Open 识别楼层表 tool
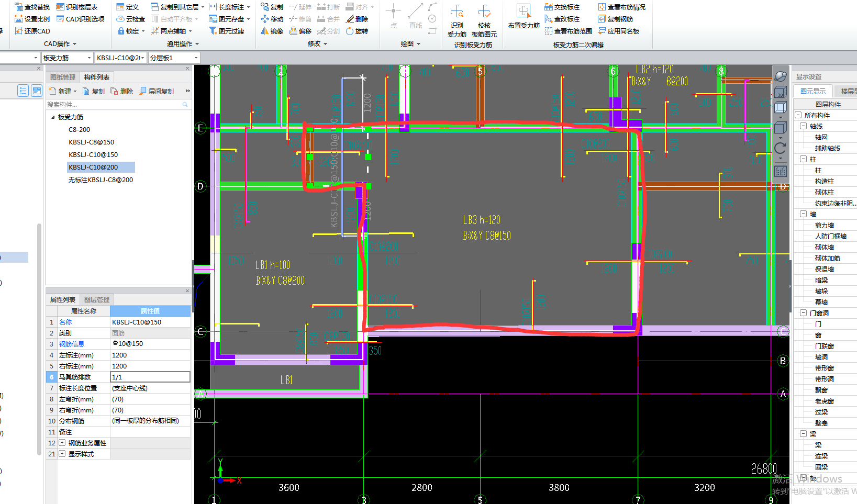857x504 pixels. [x=76, y=7]
